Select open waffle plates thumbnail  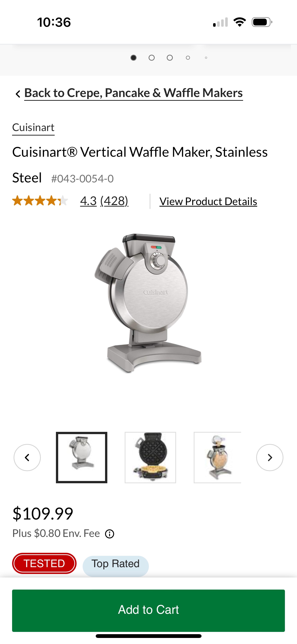click(x=150, y=457)
